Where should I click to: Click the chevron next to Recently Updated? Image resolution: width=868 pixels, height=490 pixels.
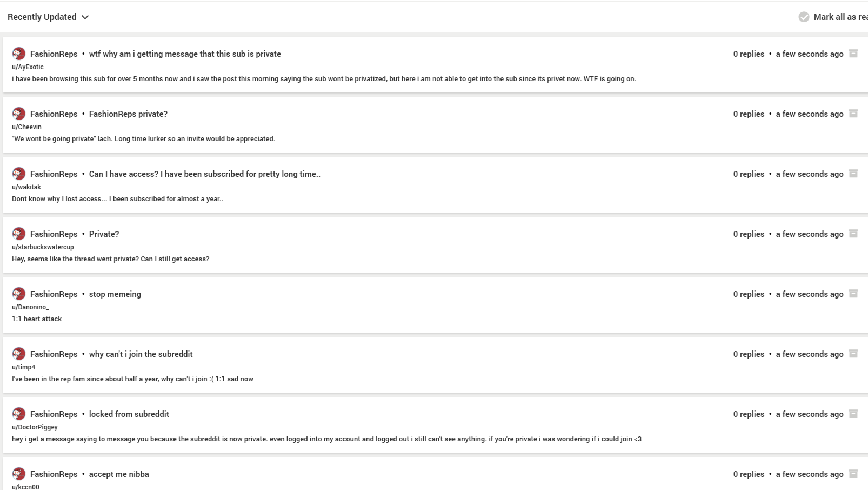pyautogui.click(x=85, y=17)
